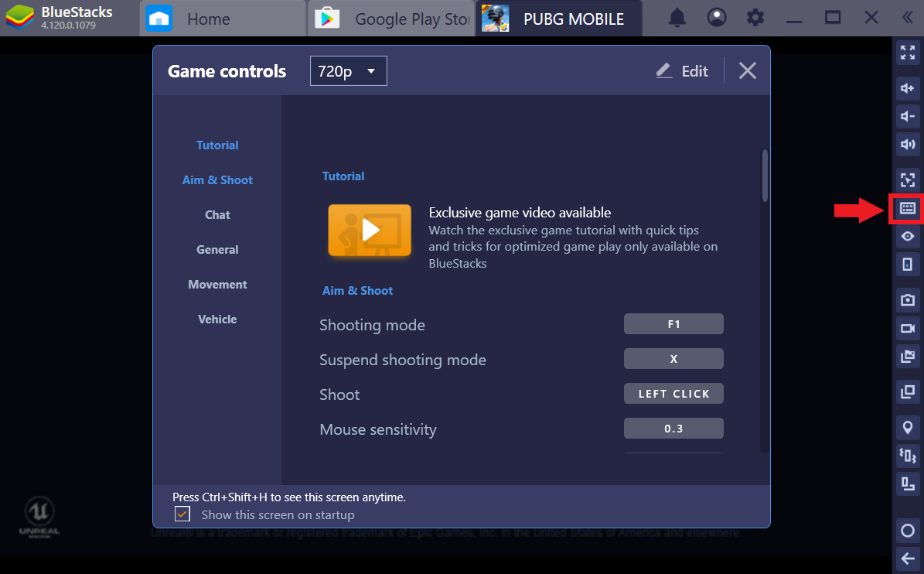Click the Suspend shooting mode X key field
The width and height of the screenshot is (924, 574).
[673, 358]
